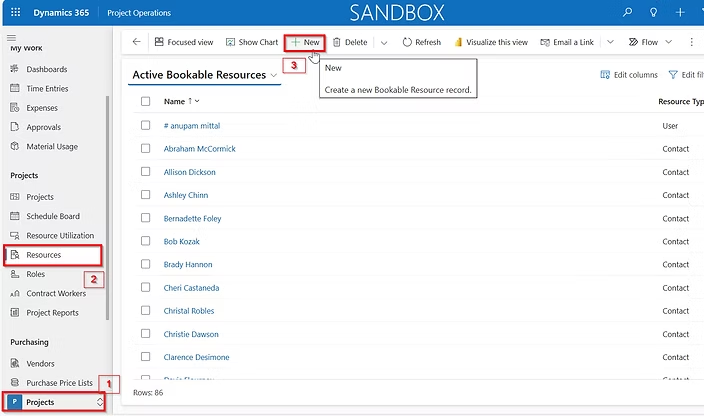Collapse the sidebar using the hamburger icon
704x416 pixels.
(12, 38)
